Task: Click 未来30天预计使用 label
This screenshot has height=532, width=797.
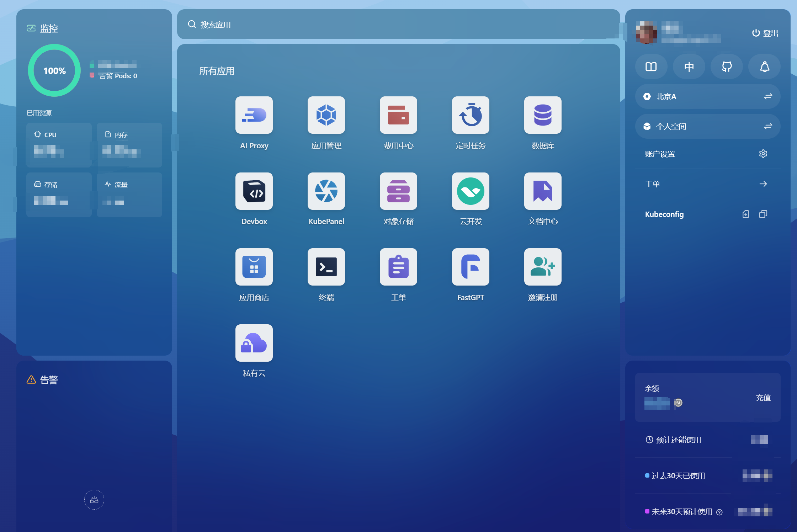Action: pyautogui.click(x=682, y=512)
